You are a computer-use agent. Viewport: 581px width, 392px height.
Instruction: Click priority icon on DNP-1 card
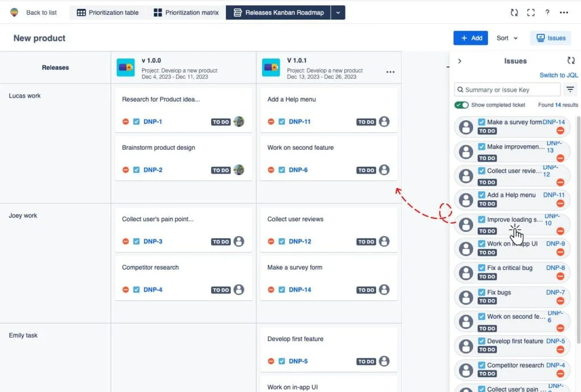pyautogui.click(x=125, y=121)
